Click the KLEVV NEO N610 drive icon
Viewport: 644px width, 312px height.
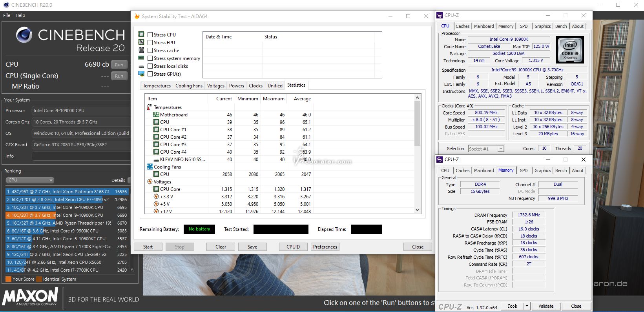click(x=156, y=160)
